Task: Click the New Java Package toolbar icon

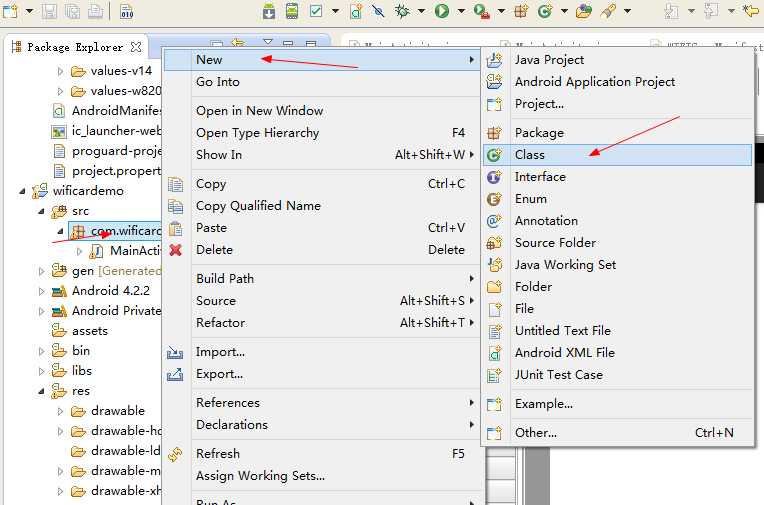Action: pos(521,11)
